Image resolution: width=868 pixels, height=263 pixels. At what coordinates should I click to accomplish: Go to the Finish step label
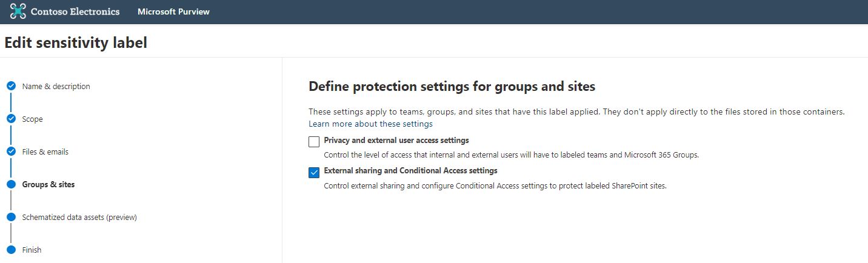[x=32, y=250]
